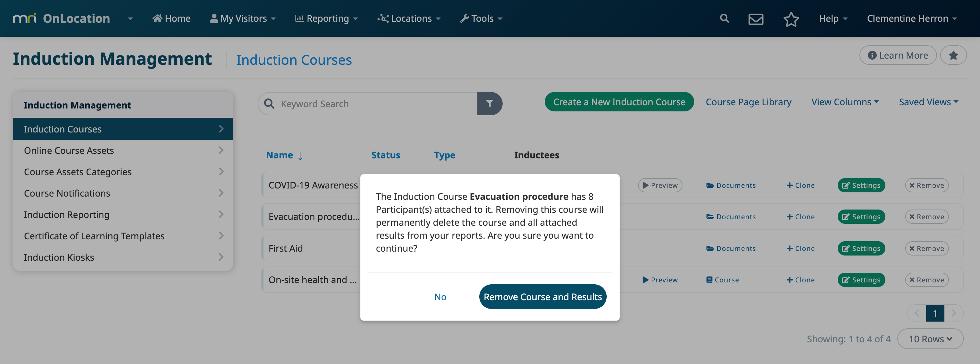The height and width of the screenshot is (364, 980).
Task: Open the Locations menu
Action: [x=409, y=18]
